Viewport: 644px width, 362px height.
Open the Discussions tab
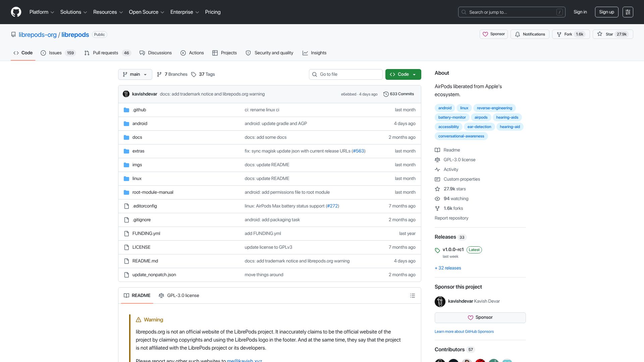pyautogui.click(x=156, y=53)
